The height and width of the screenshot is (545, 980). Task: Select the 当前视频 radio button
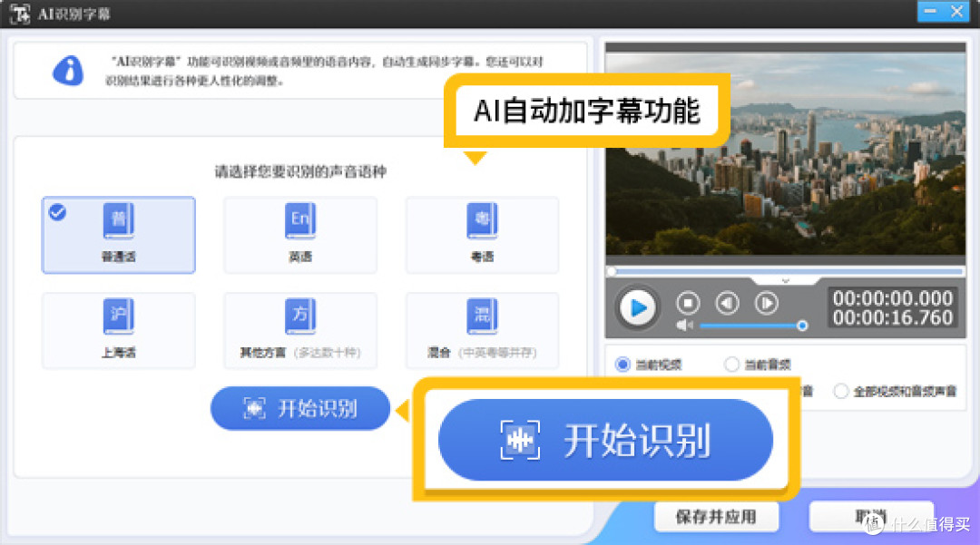coord(622,364)
